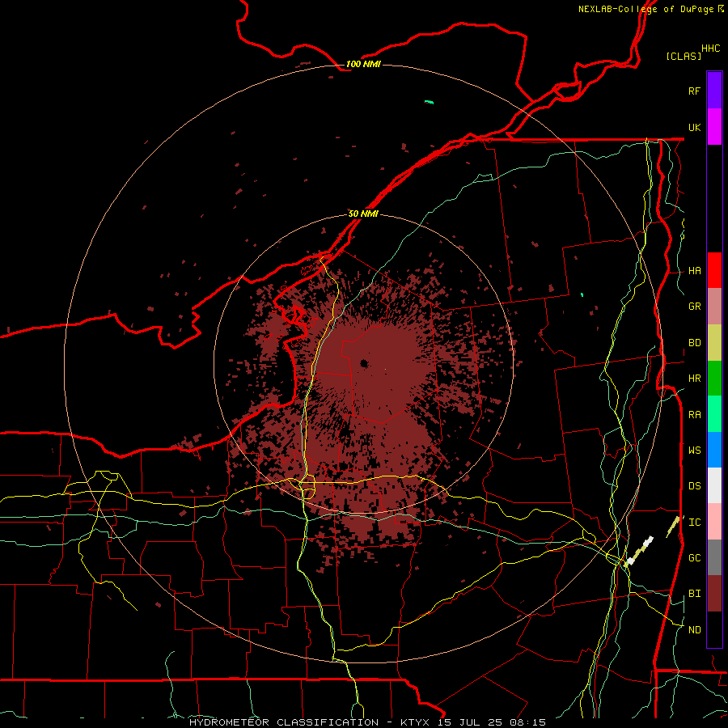The image size is (728, 728).
Task: Select the GR pink legend swatch
Action: click(714, 307)
